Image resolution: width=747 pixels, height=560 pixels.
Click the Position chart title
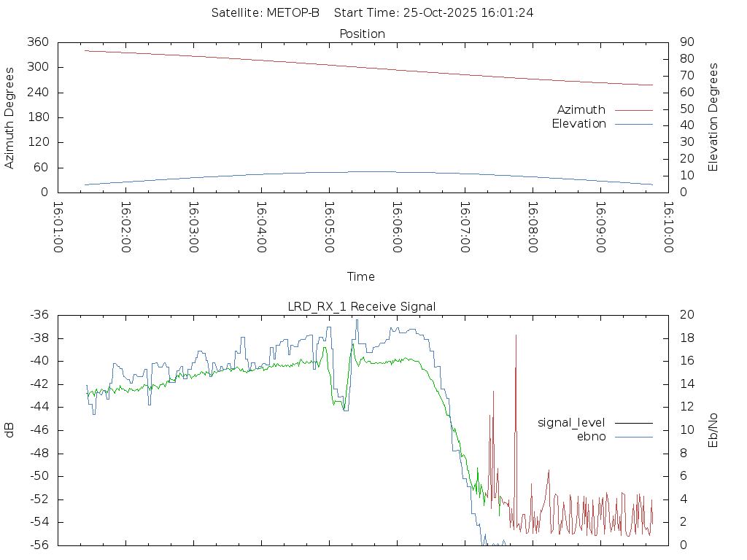click(x=362, y=34)
